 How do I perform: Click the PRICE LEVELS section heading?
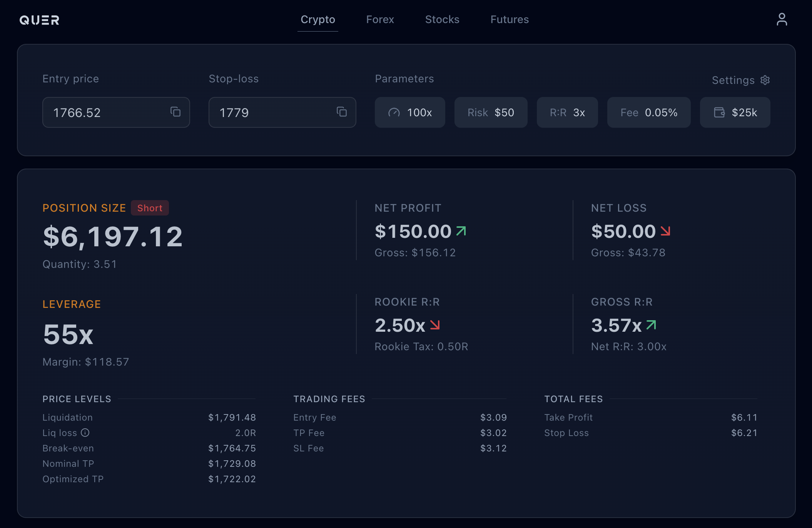(x=77, y=399)
